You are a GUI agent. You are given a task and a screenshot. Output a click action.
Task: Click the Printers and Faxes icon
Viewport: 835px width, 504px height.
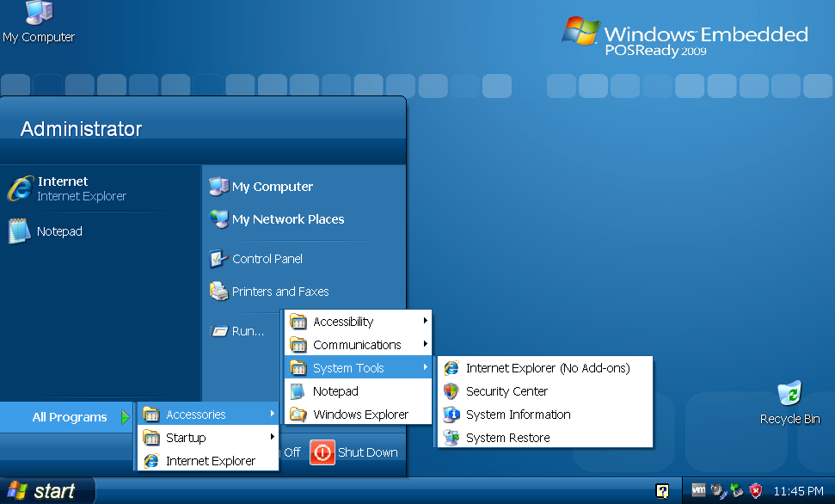point(219,292)
